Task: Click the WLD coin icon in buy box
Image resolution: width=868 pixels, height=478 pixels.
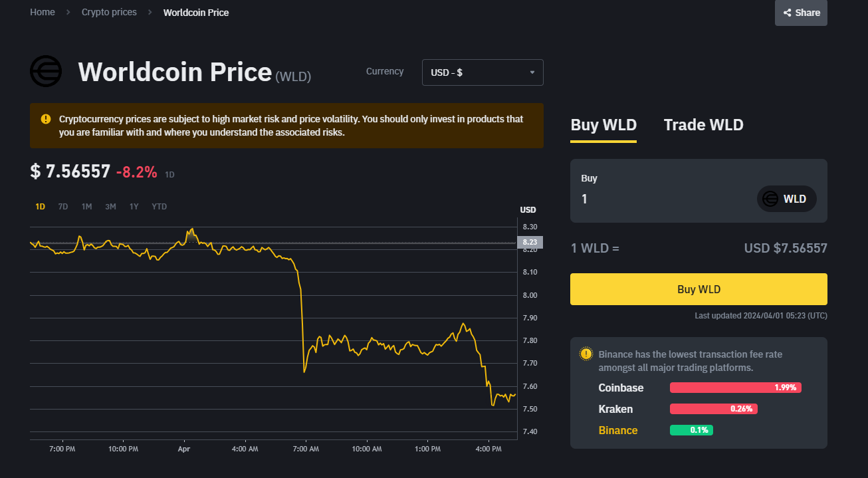Action: click(770, 199)
